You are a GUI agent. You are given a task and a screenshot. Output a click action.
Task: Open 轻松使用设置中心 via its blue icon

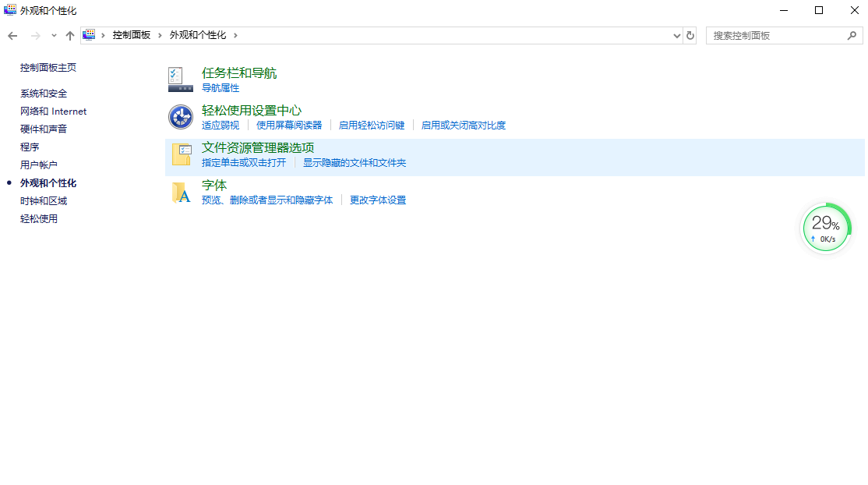[x=180, y=115]
